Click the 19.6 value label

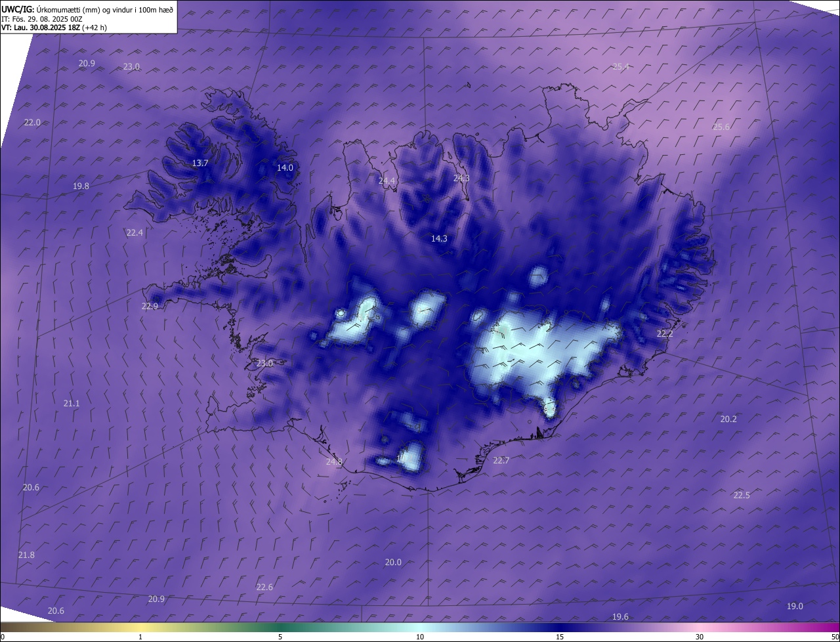[x=620, y=617]
